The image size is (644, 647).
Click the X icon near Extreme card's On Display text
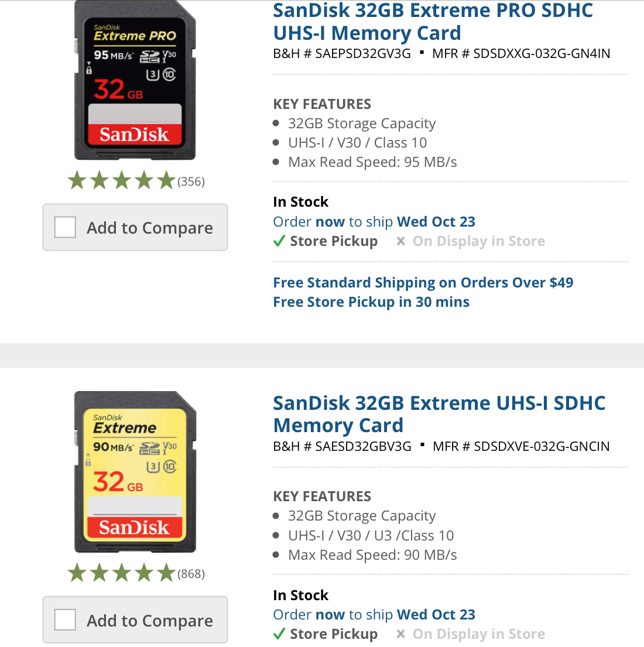(400, 634)
